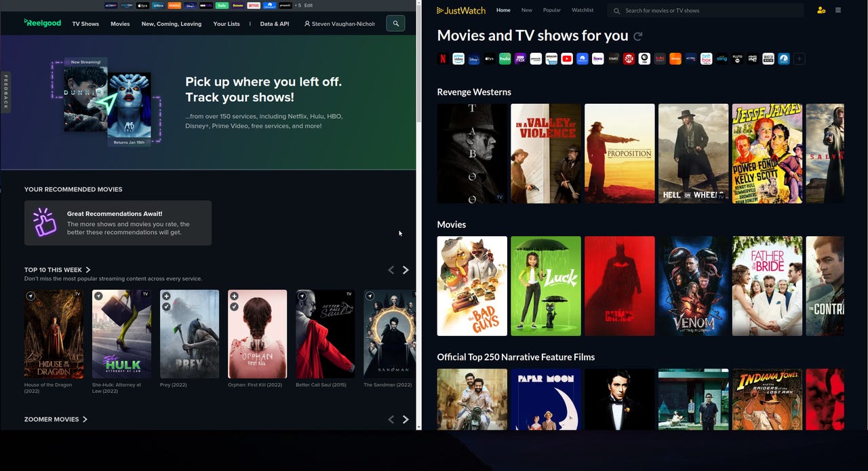Switch to JustWatch New tab
This screenshot has height=471, width=868.
527,10
